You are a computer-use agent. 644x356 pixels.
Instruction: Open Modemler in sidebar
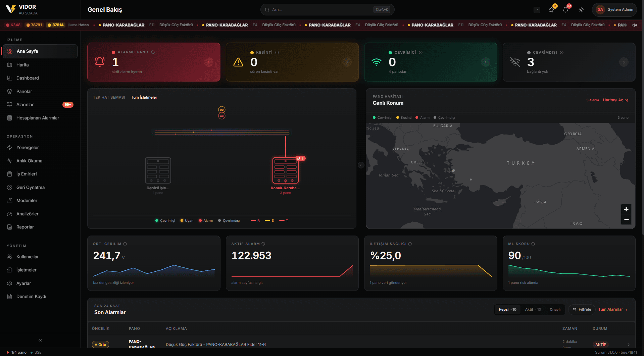[40, 201]
